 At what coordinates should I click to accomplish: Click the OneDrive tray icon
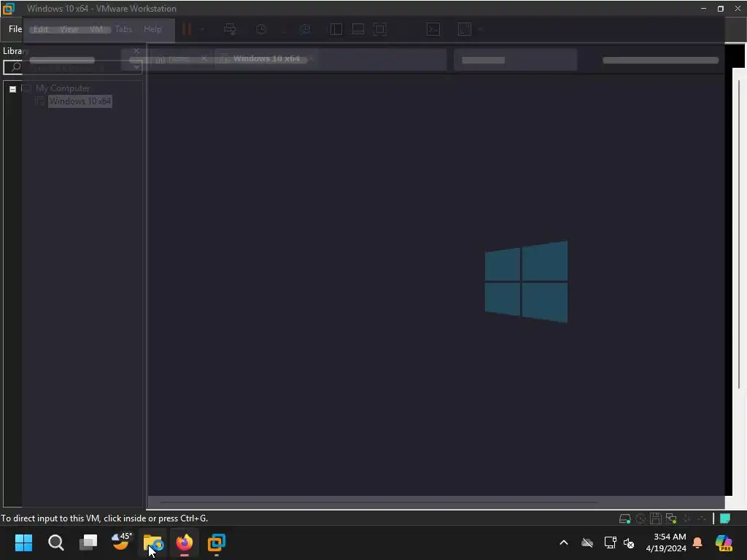point(587,542)
